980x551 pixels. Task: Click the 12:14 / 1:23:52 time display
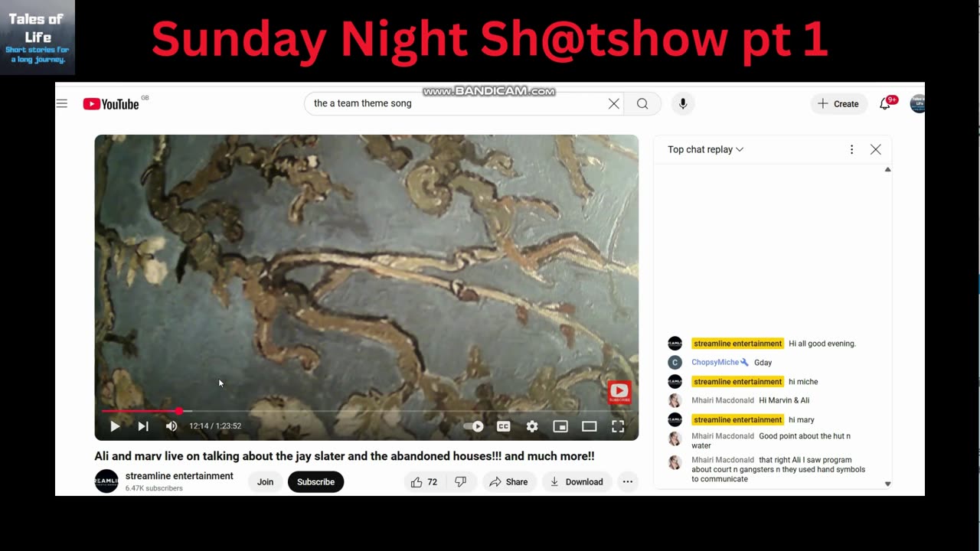pyautogui.click(x=215, y=426)
